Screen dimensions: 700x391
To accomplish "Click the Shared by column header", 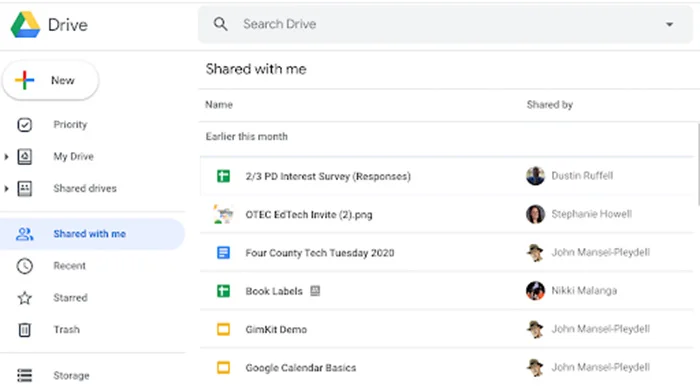I will pos(550,104).
